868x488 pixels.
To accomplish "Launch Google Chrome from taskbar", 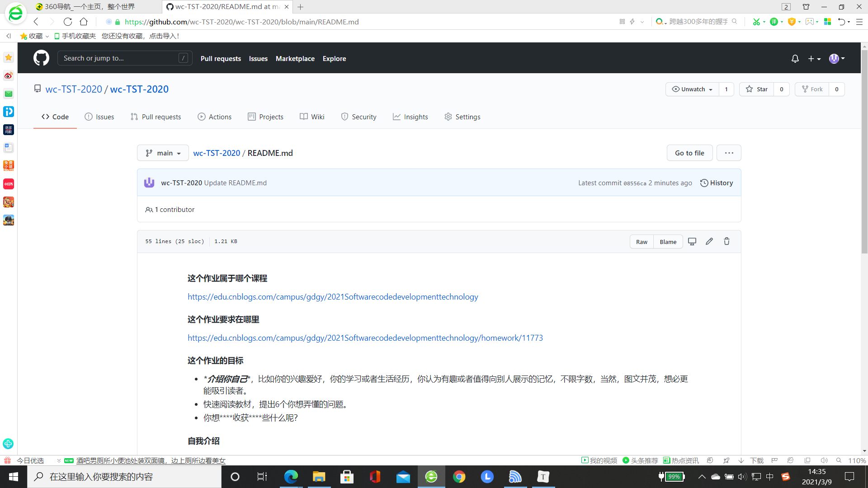I will (x=459, y=477).
